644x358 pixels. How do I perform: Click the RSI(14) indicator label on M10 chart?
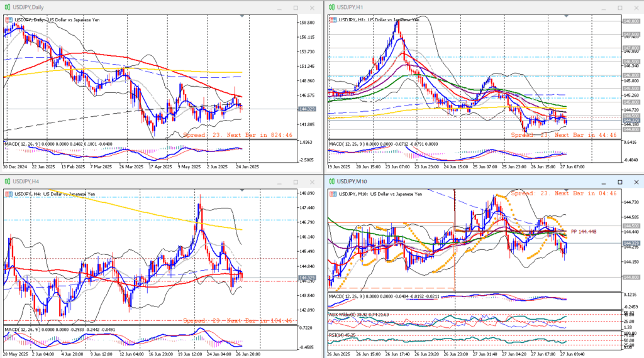(x=336, y=335)
